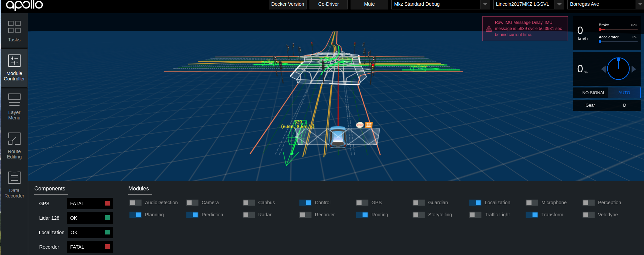
Task: Turn off the Planning module toggle
Action: tap(136, 215)
